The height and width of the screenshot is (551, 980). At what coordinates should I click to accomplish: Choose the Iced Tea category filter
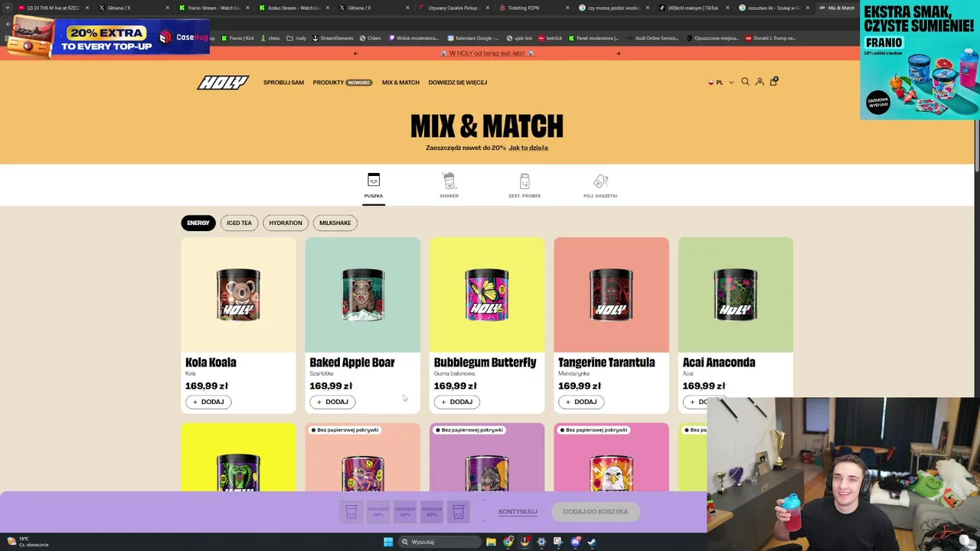point(239,223)
